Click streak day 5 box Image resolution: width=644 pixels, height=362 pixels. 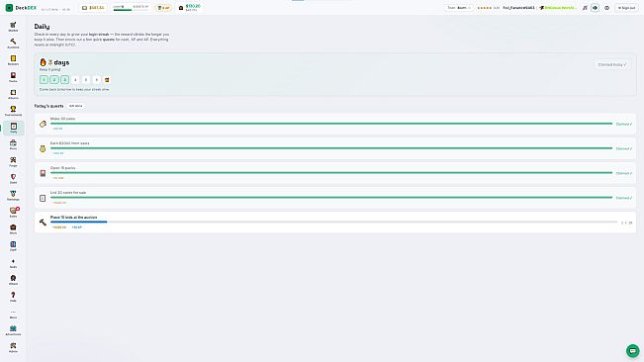coord(86,80)
